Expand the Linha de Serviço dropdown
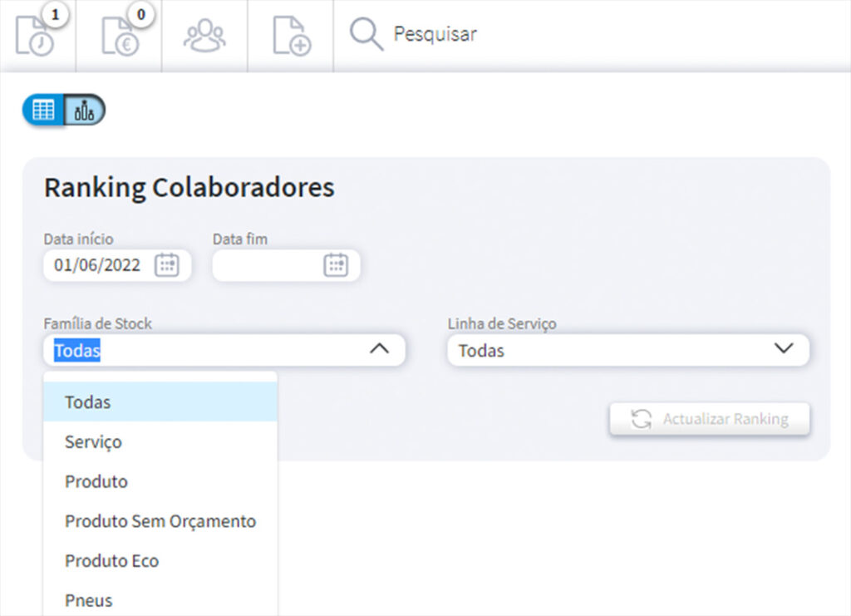Image resolution: width=851 pixels, height=616 pixels. coord(785,350)
